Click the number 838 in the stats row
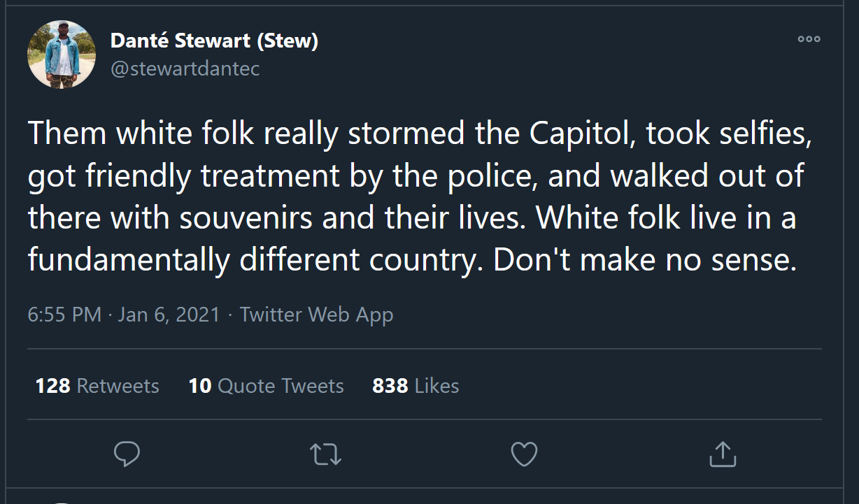This screenshot has height=504, width=859. tap(390, 386)
